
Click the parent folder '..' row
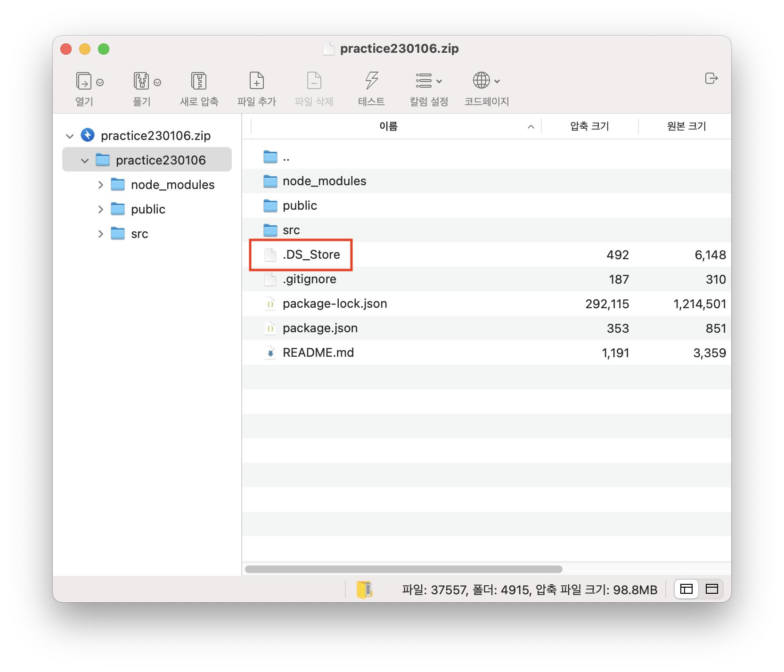[x=487, y=156]
